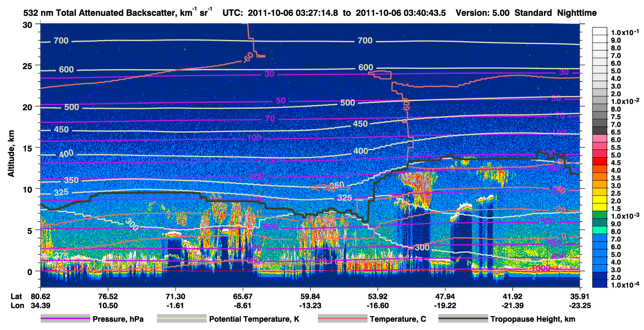This screenshot has width=644, height=330.
Task: Click the salmon Temperature legend line swatch
Action: 342,319
